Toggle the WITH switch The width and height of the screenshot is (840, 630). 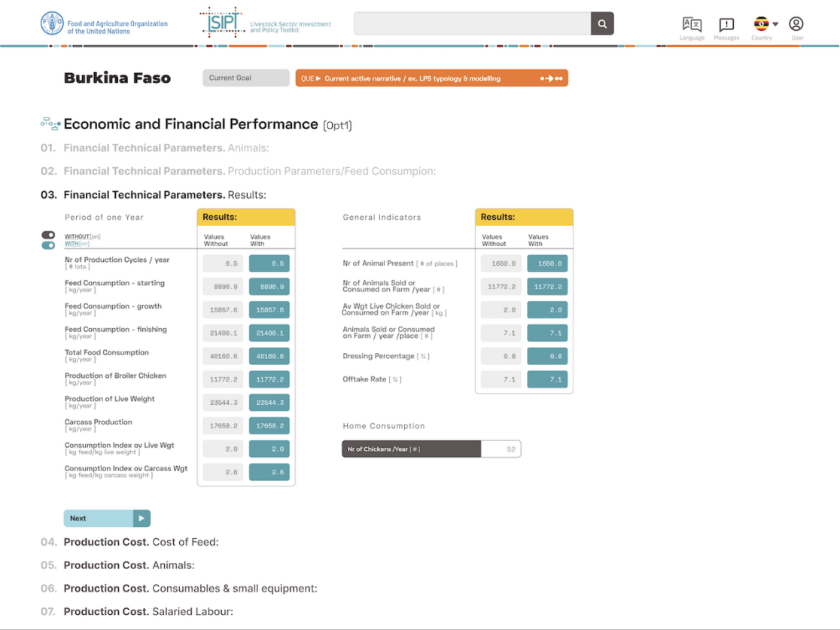coord(48,245)
